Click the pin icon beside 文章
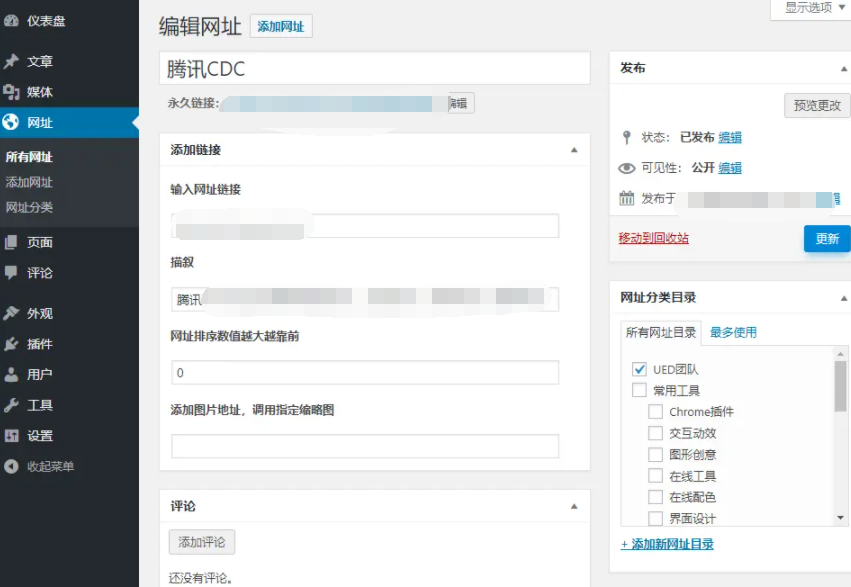Viewport: 851px width, 587px height. (x=11, y=61)
